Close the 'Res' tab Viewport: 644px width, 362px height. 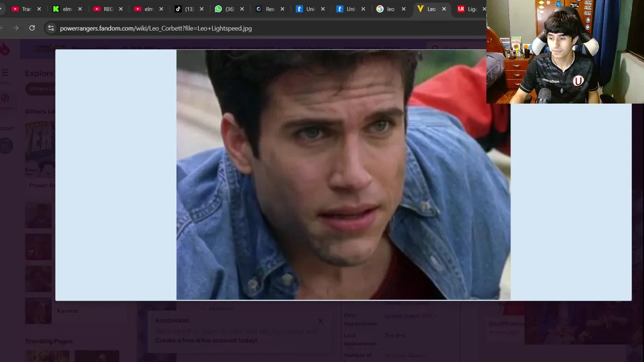[x=283, y=9]
